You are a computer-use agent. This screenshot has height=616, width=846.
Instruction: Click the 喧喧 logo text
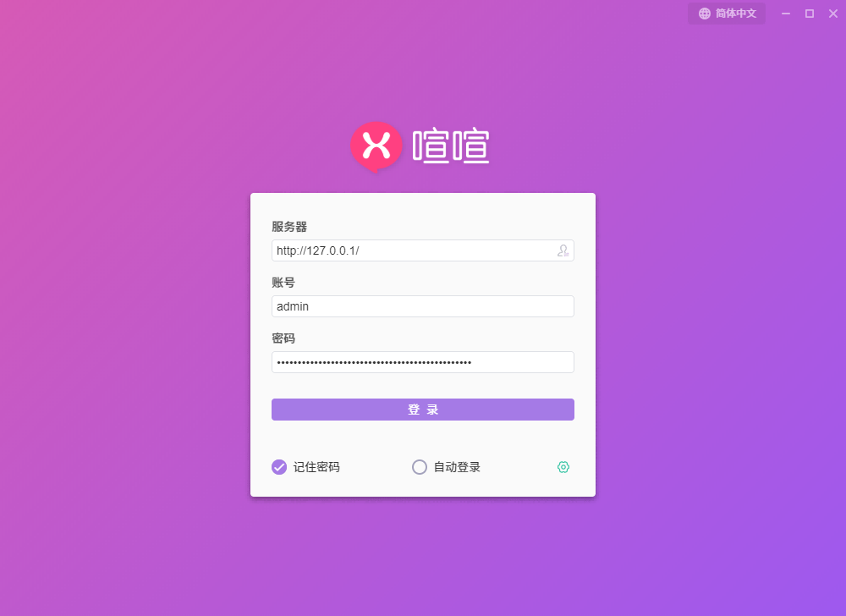(x=451, y=146)
